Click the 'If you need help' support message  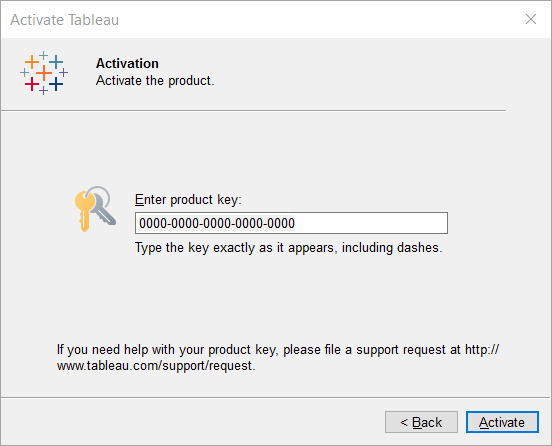(x=278, y=358)
